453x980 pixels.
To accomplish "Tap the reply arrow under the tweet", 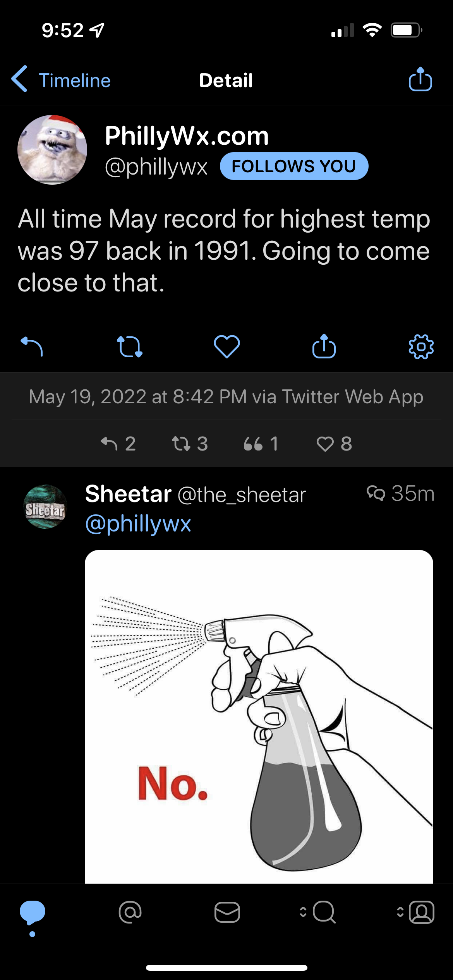I will (32, 346).
